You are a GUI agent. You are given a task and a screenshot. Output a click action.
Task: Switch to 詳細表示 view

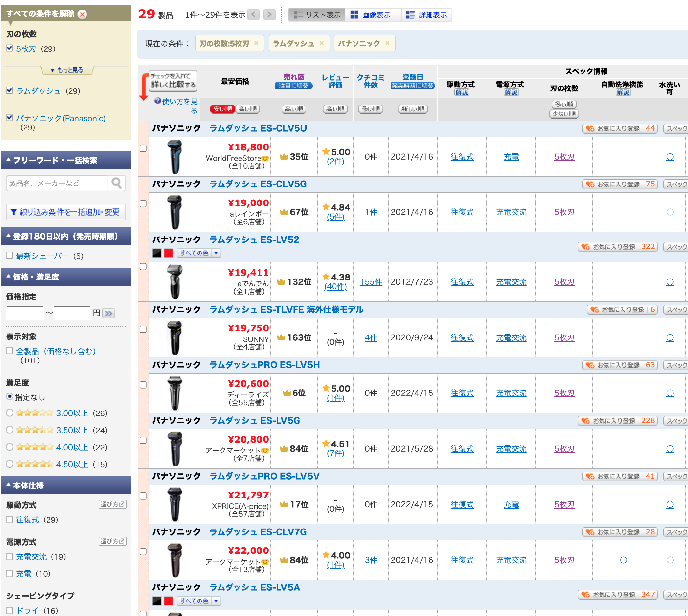point(427,15)
